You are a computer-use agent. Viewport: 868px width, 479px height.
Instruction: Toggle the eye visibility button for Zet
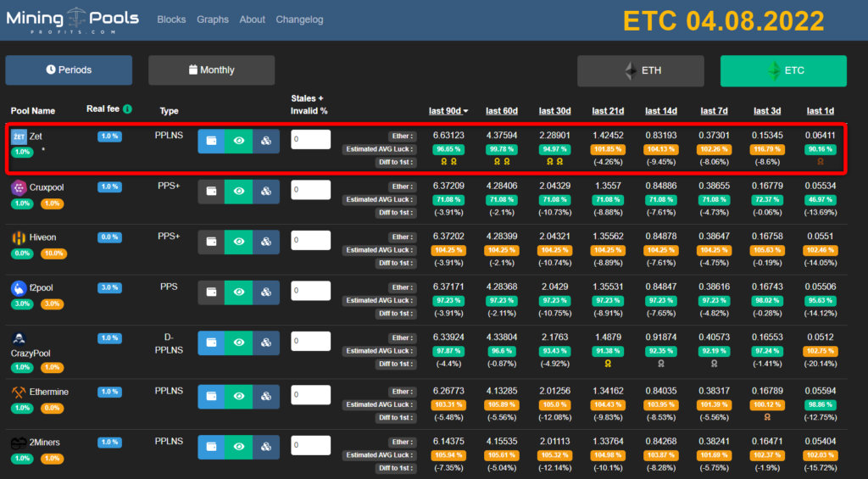click(238, 142)
